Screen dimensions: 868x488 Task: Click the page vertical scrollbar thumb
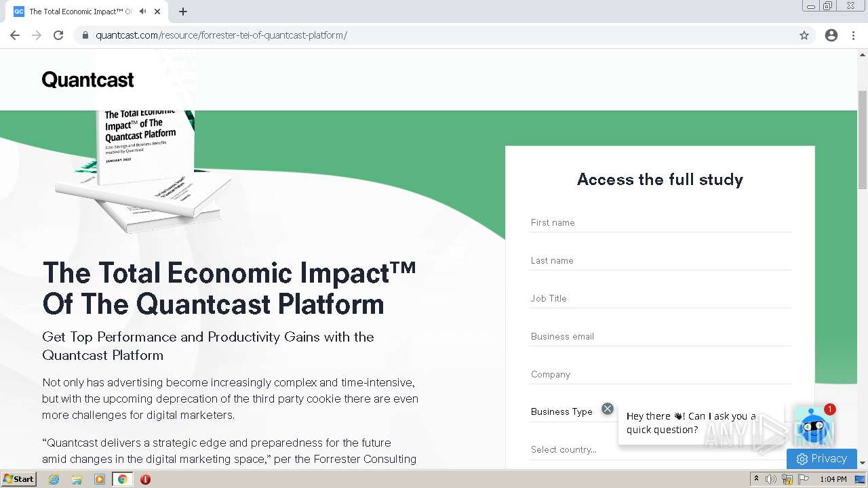pos(863,139)
